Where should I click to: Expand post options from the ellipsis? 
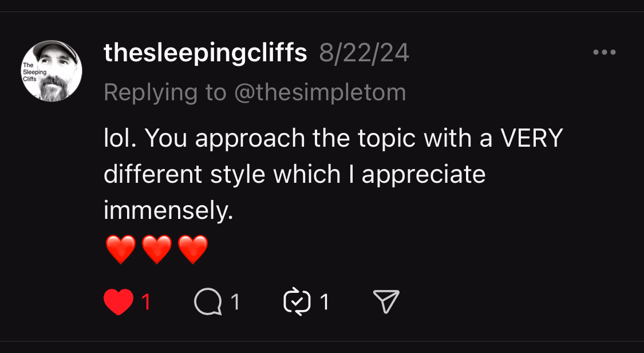click(x=604, y=52)
